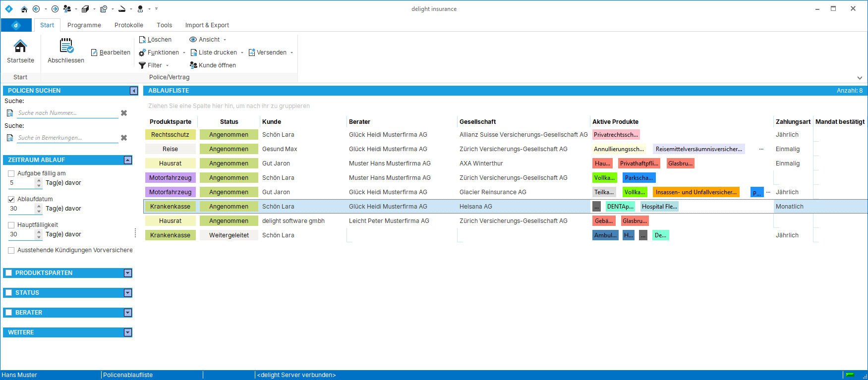The image size is (868, 380).
Task: Click the Suche in Bemerkungen input field
Action: 67,138
